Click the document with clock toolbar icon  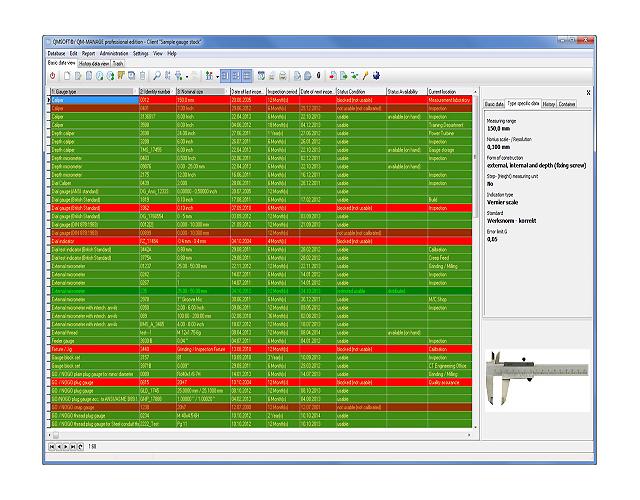[x=100, y=76]
